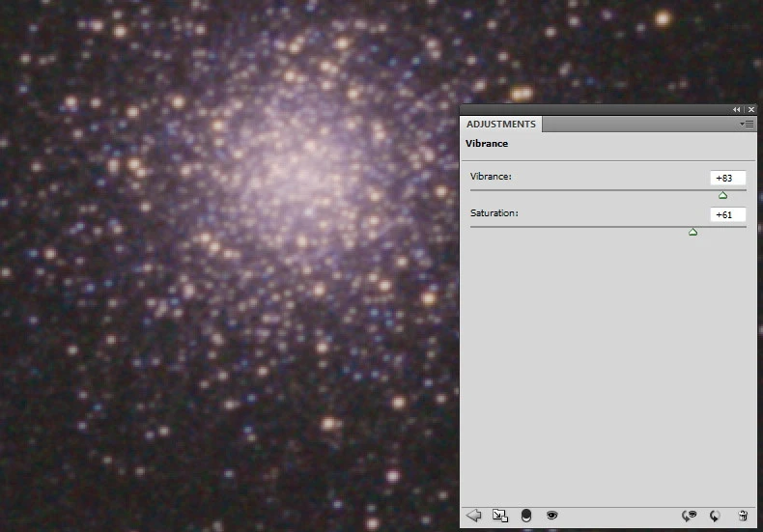Click the Vibrance slider handle

[x=722, y=195]
